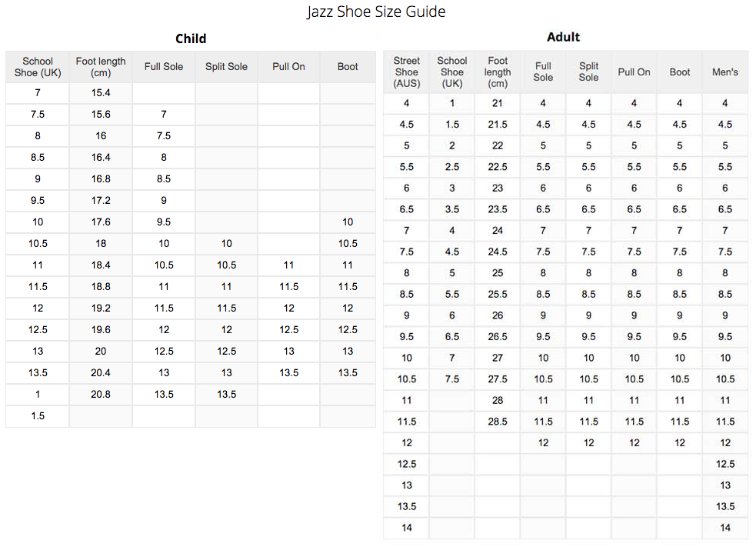Click child School Shoe 1.5 cell

tap(38, 415)
